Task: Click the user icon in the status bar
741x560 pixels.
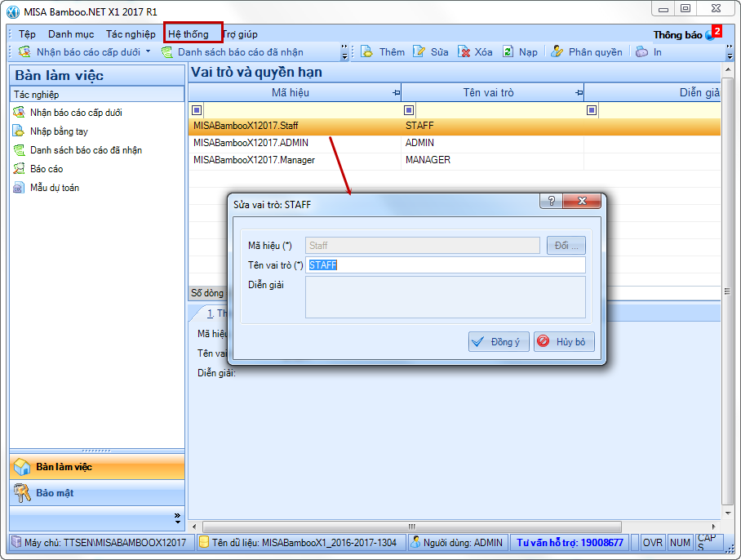Action: pos(415,542)
